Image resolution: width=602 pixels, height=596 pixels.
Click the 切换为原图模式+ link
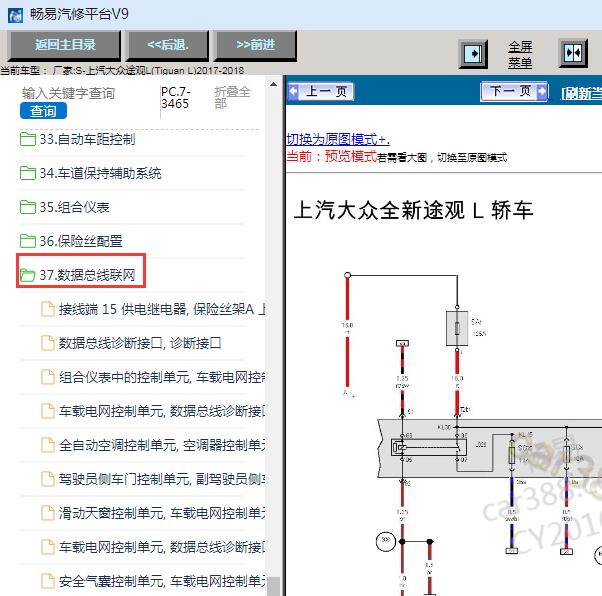(x=338, y=139)
